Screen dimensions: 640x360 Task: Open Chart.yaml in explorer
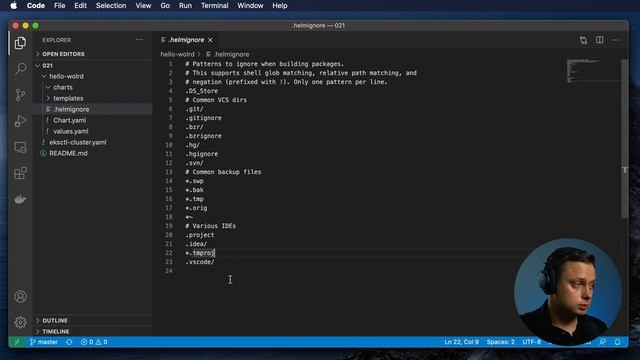click(93, 120)
